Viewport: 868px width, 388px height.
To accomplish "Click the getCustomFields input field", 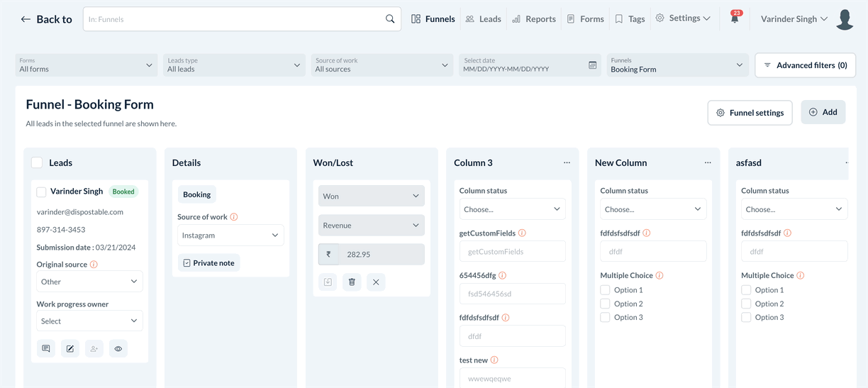I will click(x=512, y=251).
